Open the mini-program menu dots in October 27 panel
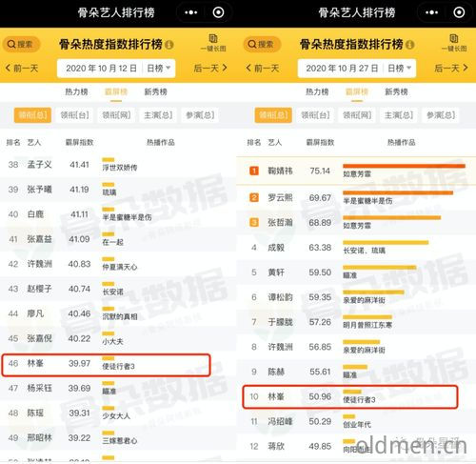Screen dimensions: 476x464 (431, 12)
